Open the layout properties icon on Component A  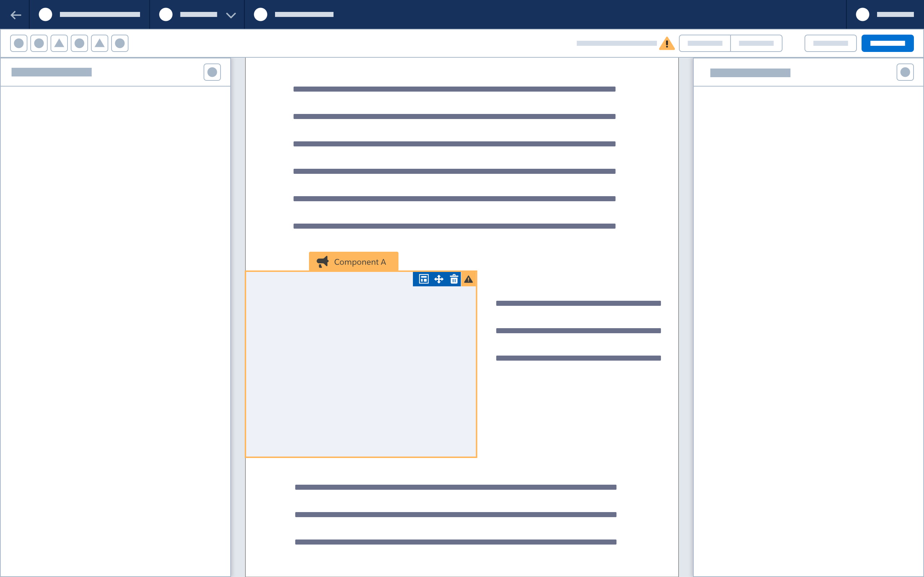pos(423,279)
